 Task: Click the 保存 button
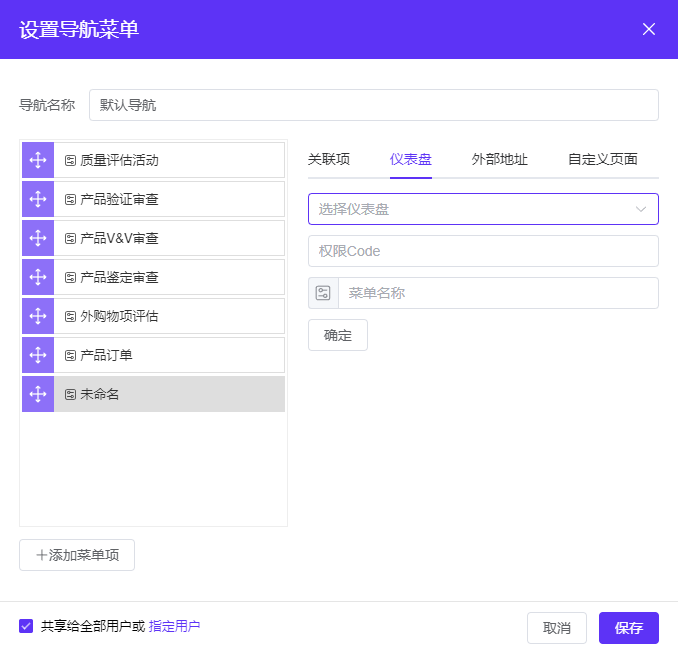click(x=628, y=628)
